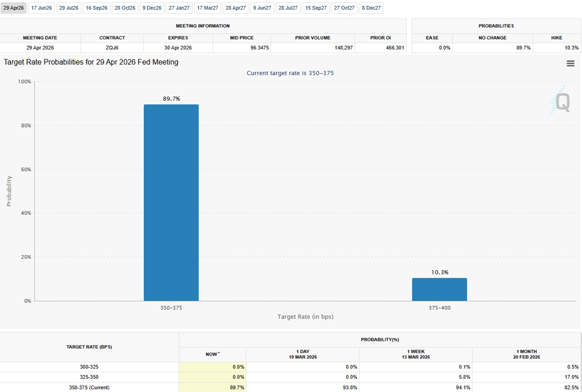The height and width of the screenshot is (392, 582).
Task: Click the ZQJ6 contract cell
Action: [x=112, y=48]
